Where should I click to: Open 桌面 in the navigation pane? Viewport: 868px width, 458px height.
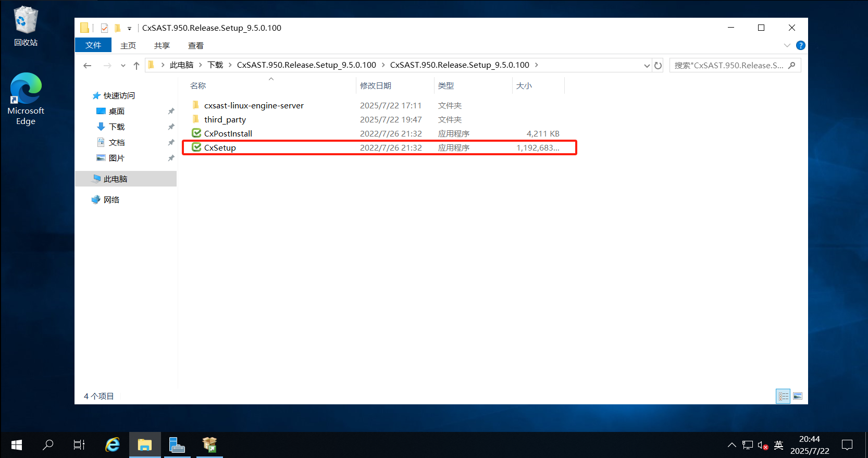click(x=117, y=111)
